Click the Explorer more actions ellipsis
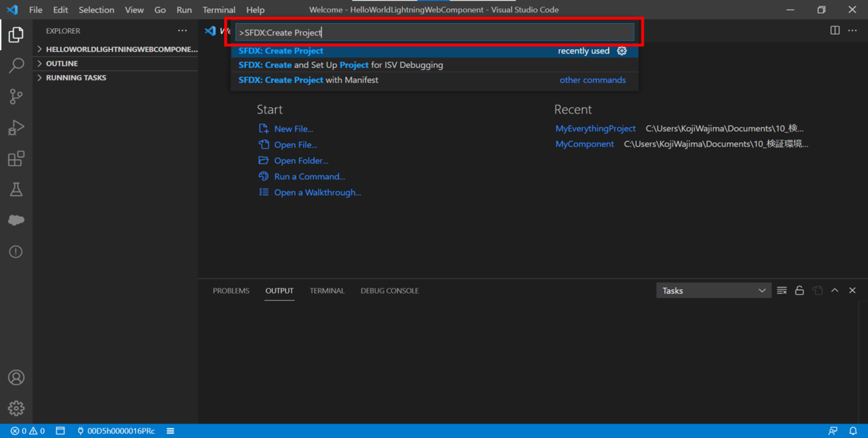 pos(182,31)
